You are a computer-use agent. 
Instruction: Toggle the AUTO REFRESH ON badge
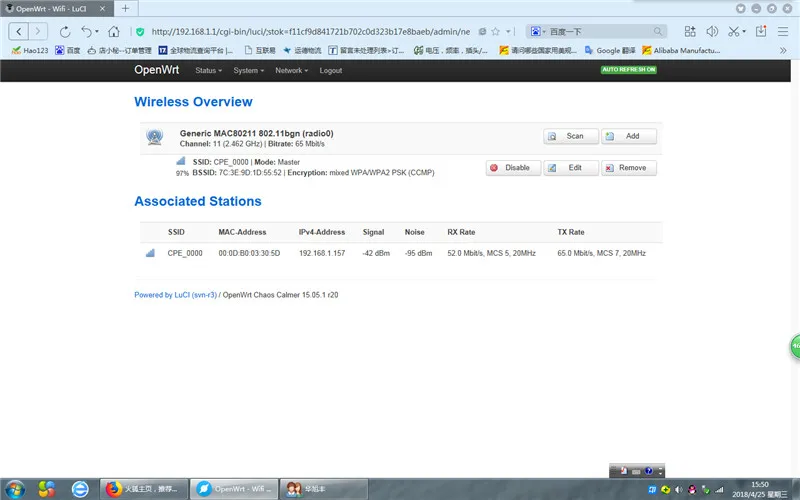coord(629,69)
